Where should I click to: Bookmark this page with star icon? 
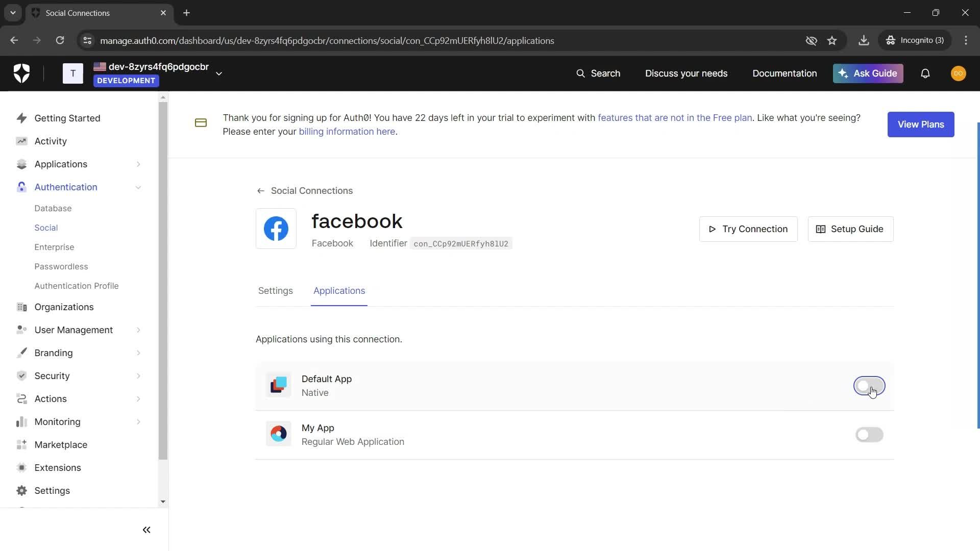click(832, 40)
